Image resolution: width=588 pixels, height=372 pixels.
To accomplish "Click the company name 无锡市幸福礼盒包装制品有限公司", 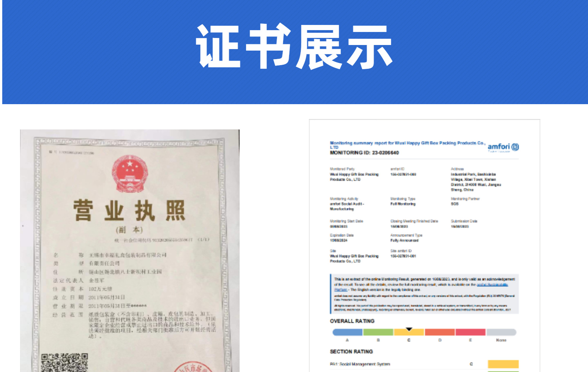I will coord(127,255).
